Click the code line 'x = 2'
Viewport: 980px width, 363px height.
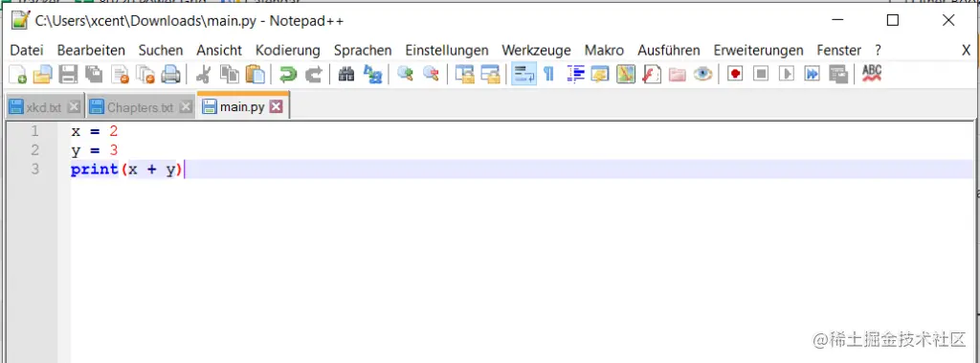[95, 131]
